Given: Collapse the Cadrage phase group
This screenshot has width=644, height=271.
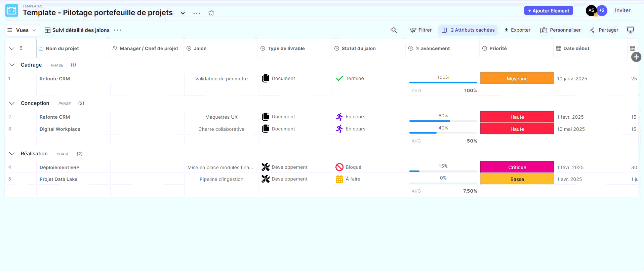Looking at the screenshot, I should [x=12, y=65].
